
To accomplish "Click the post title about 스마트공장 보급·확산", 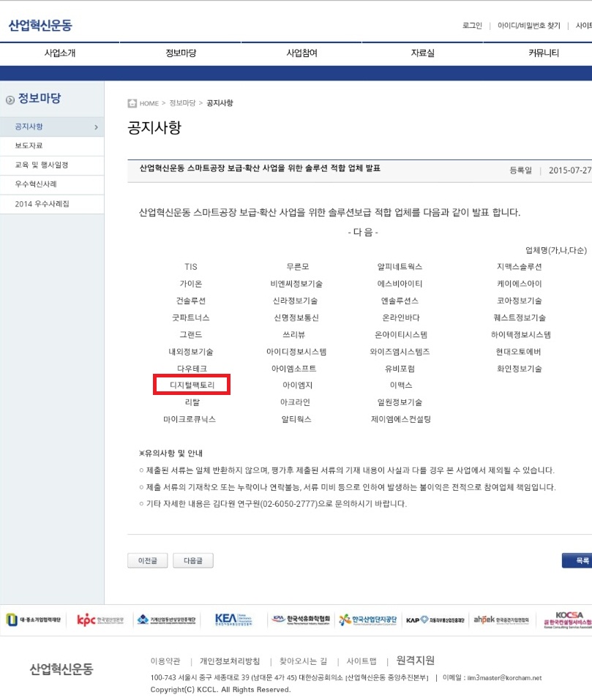I will pos(260,168).
